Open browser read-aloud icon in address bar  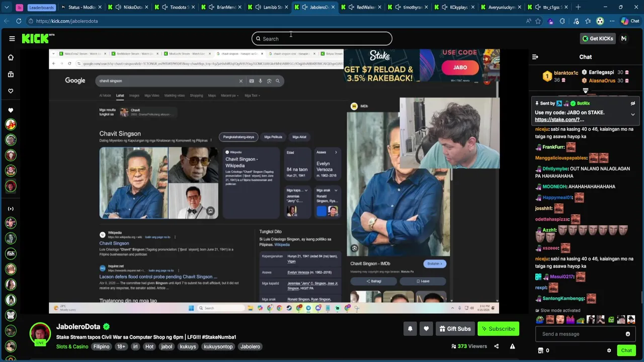click(528, 21)
